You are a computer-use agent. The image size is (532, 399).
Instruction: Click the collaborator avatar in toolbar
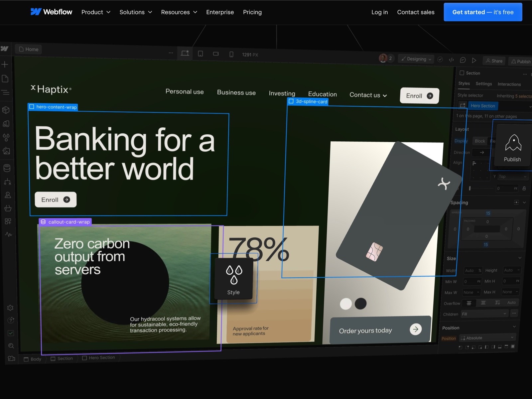[383, 58]
